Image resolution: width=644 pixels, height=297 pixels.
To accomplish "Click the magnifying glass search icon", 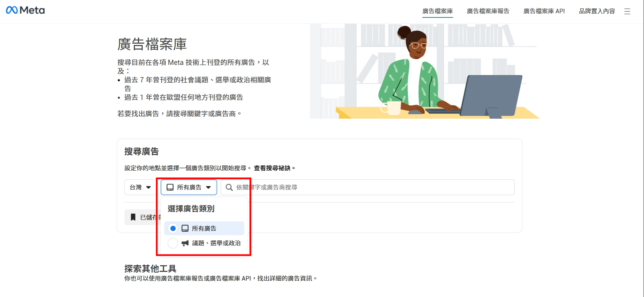I will [229, 187].
